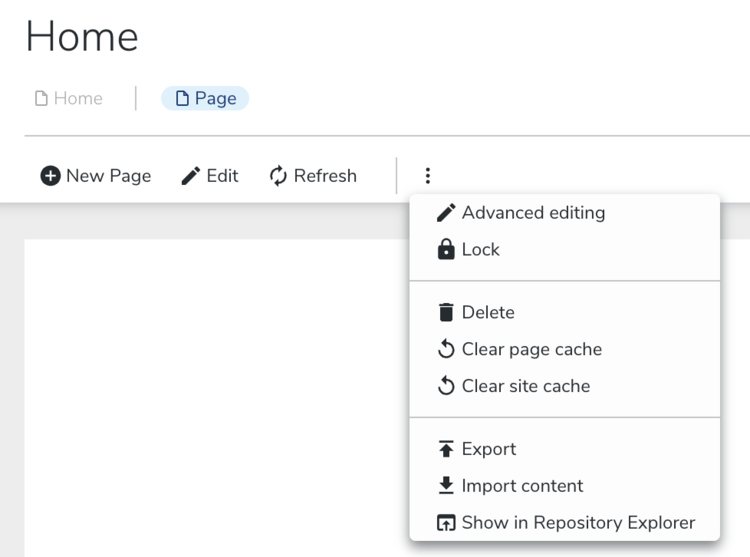Image resolution: width=750 pixels, height=557 pixels.
Task: Click the document icon in Page chip
Action: pos(182,98)
